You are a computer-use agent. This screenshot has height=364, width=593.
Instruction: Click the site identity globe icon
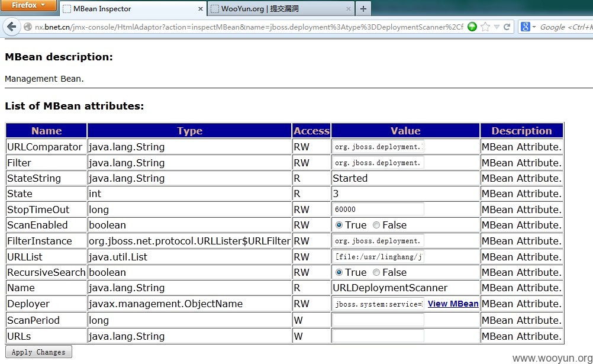pos(28,27)
